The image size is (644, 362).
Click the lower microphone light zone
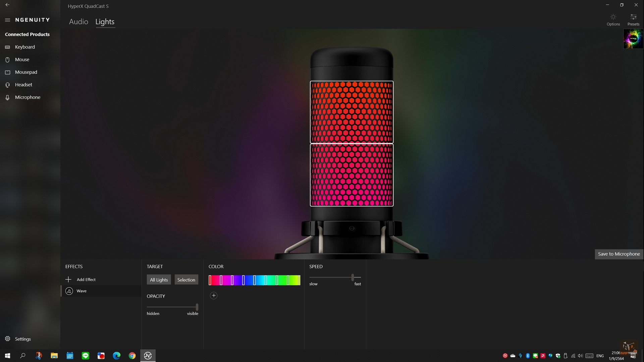click(352, 175)
